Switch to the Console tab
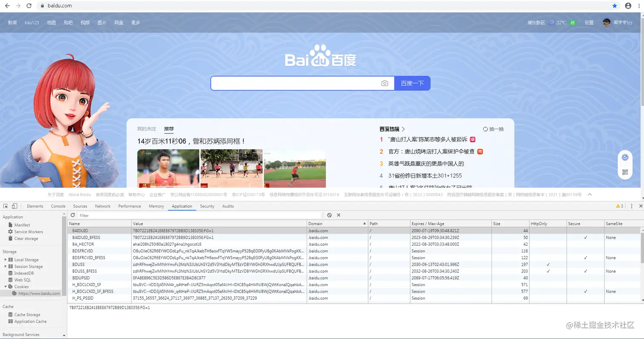This screenshot has width=644, height=339. point(58,206)
